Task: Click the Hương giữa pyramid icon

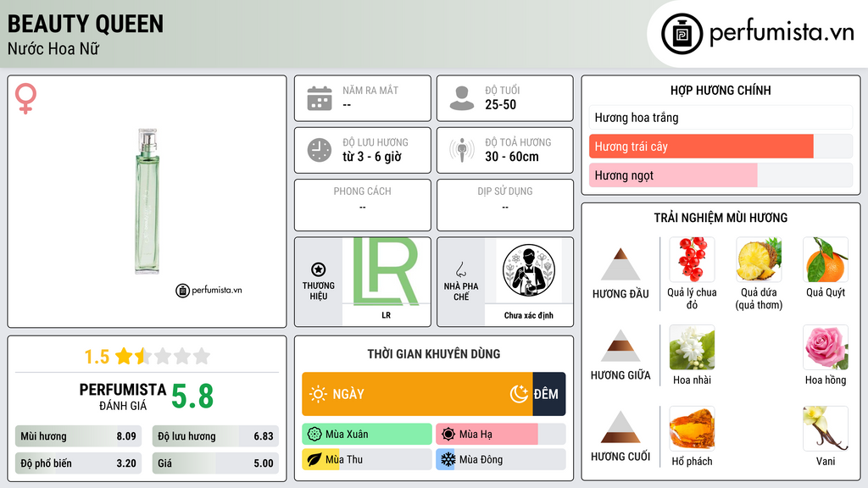Action: click(620, 346)
